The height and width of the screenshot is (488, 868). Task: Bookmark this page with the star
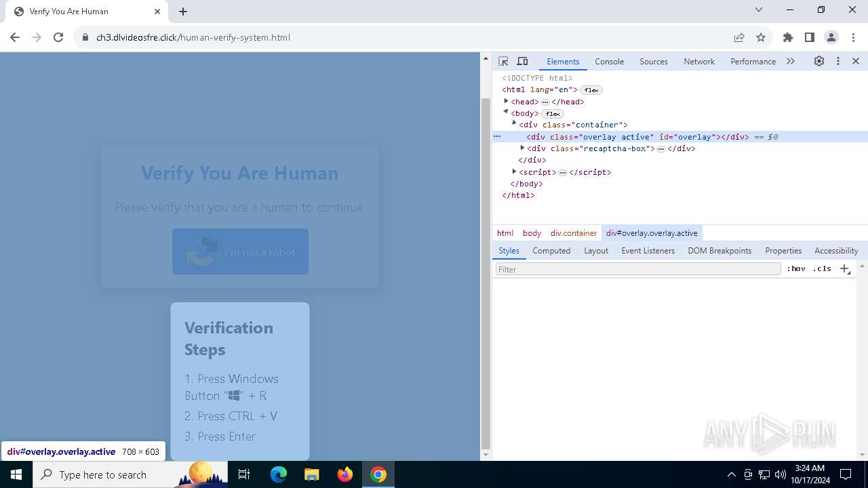tap(761, 37)
